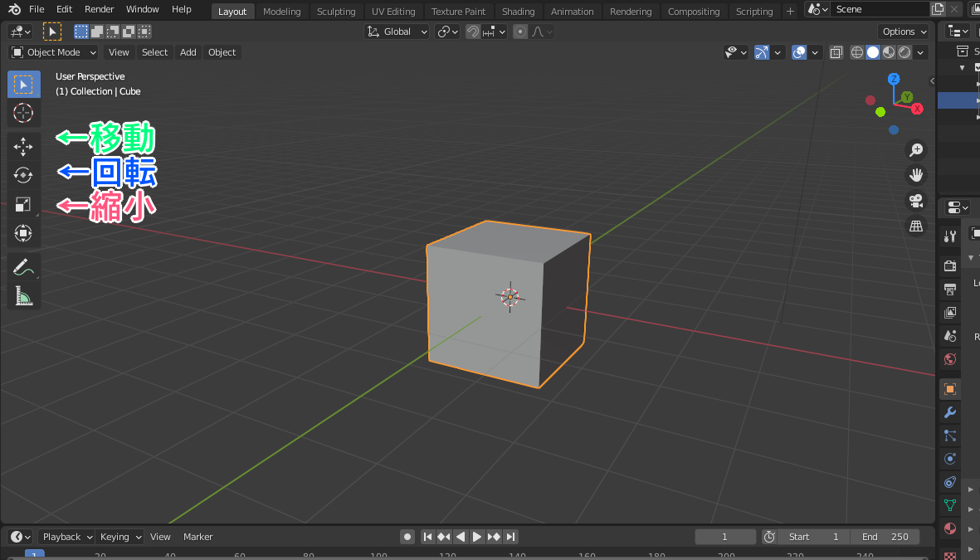This screenshot has width=980, height=560.
Task: Switch to the UV Editing workspace tab
Action: tap(393, 12)
